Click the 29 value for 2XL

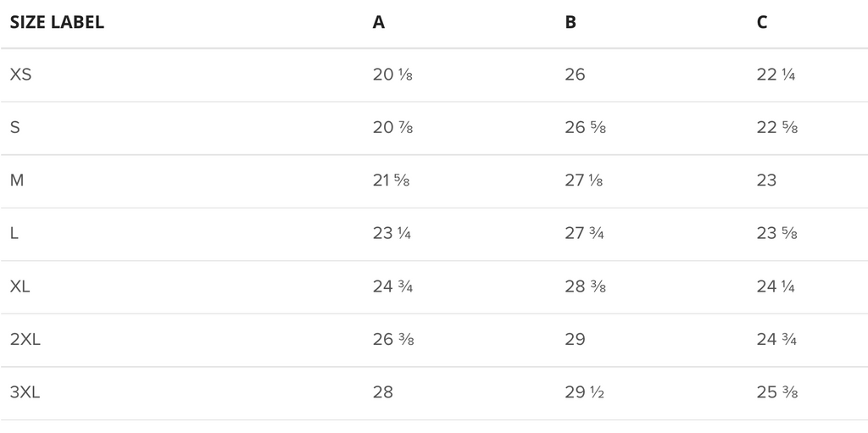(x=576, y=339)
